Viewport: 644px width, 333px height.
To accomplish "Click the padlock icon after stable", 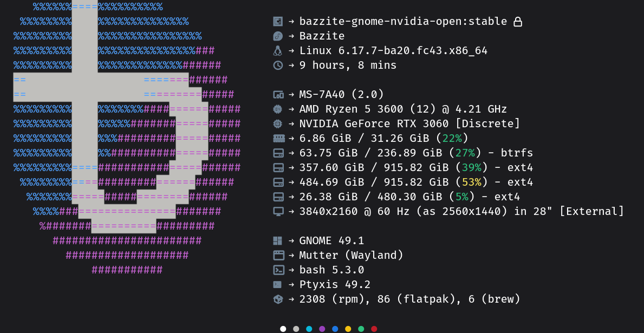I will tap(518, 21).
